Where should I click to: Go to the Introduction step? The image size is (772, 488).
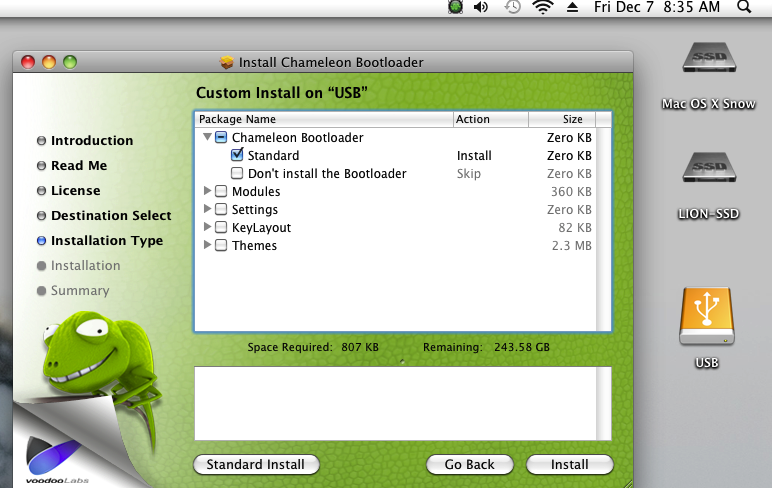[92, 140]
